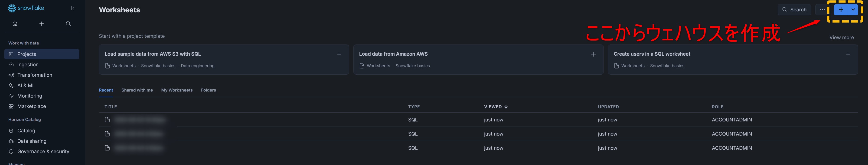868x165 pixels.
Task: Click the Catalog database icon
Action: tap(11, 131)
